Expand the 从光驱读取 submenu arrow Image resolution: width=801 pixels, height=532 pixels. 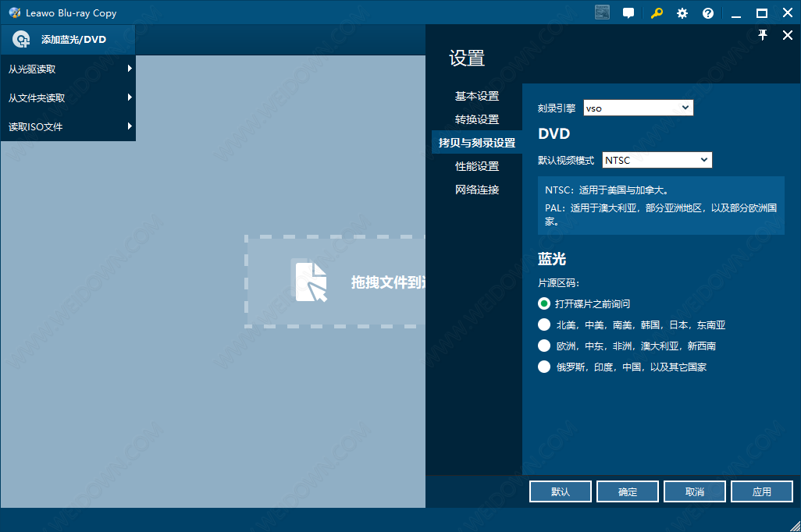130,69
